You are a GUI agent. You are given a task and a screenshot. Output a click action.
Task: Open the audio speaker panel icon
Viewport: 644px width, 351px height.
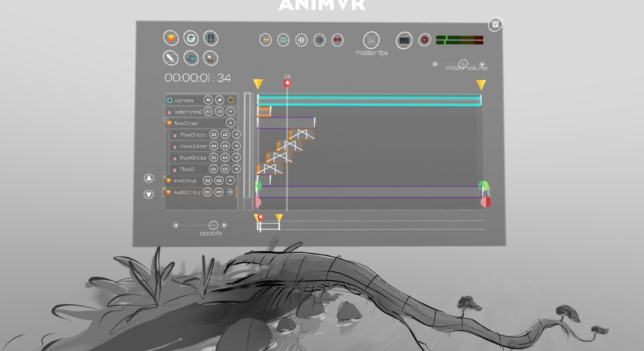211,38
